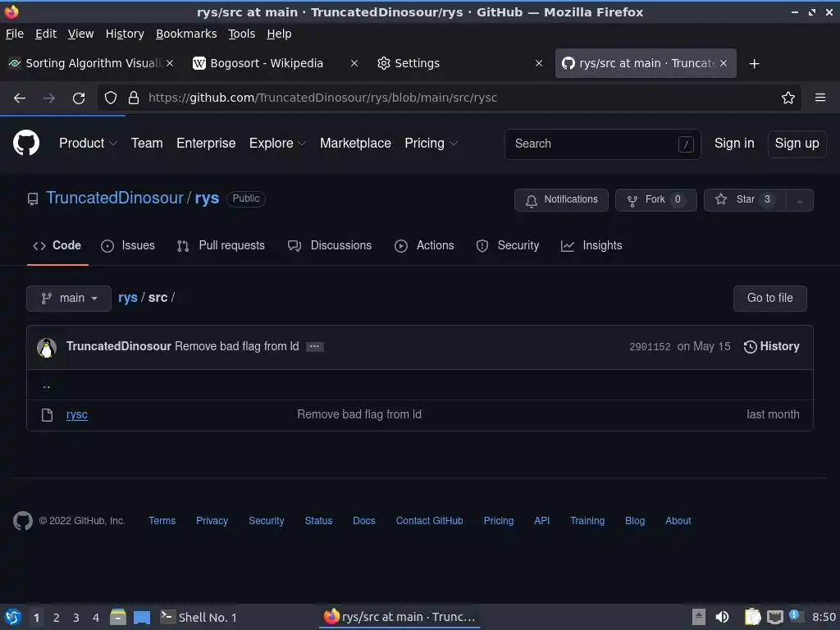
Task: Open the tracking protection shield icon
Action: pos(111,98)
